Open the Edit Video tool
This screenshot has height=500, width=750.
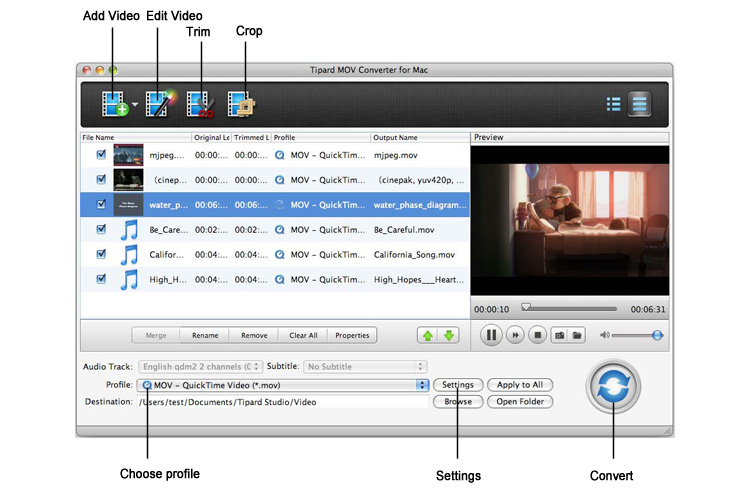point(159,104)
